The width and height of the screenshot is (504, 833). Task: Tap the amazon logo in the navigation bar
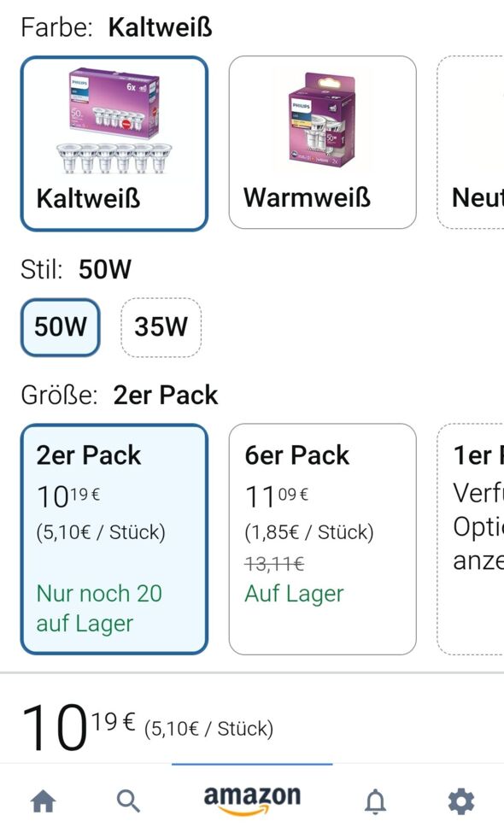click(252, 801)
